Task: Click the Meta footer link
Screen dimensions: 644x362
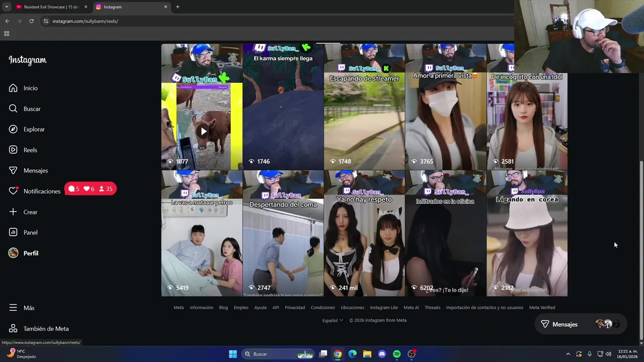Action: 179,308
